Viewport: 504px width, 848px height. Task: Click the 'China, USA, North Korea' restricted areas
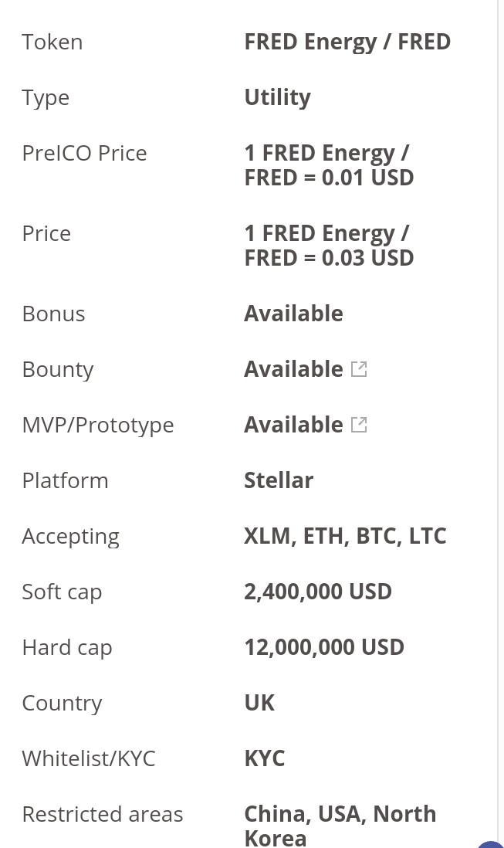pos(340,826)
